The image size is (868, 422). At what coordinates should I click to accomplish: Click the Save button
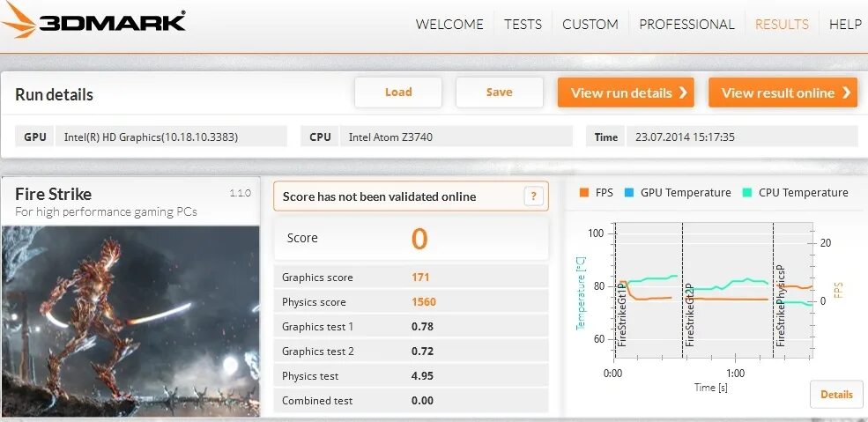500,93
